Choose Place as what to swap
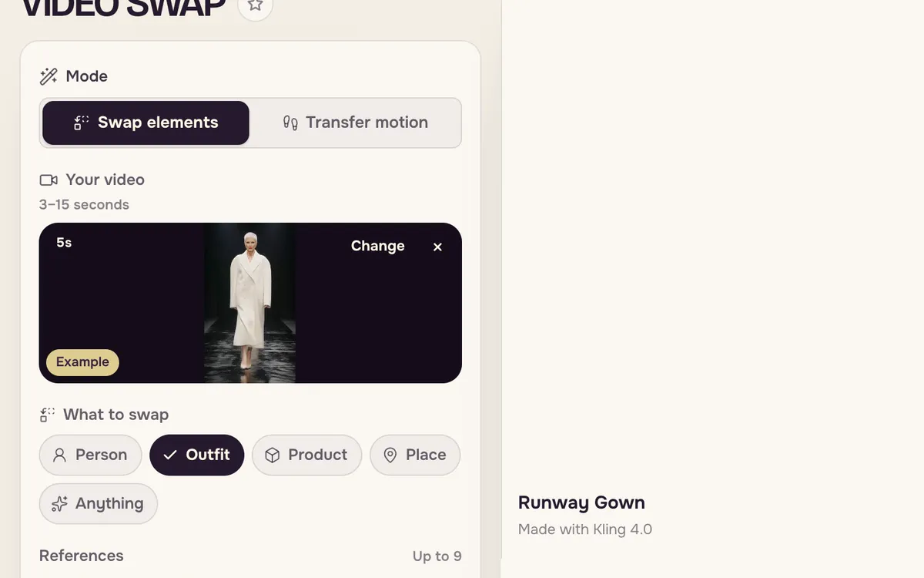Screen dimensions: 924x578 coord(415,455)
